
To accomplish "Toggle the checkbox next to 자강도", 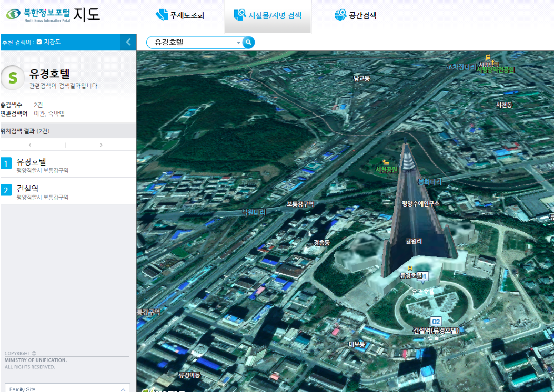I will 39,42.
